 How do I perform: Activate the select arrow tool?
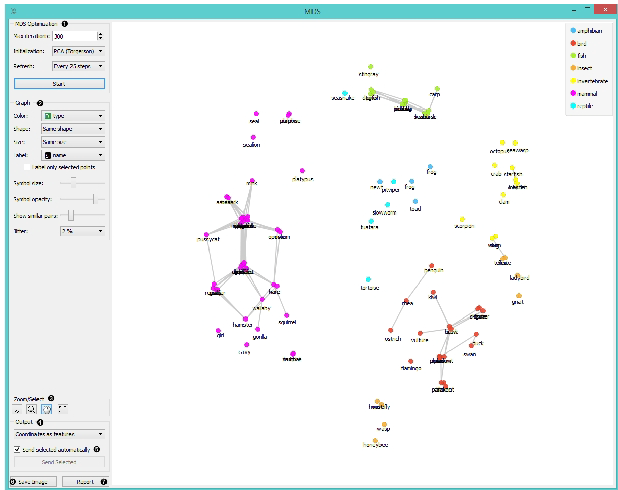[17, 409]
